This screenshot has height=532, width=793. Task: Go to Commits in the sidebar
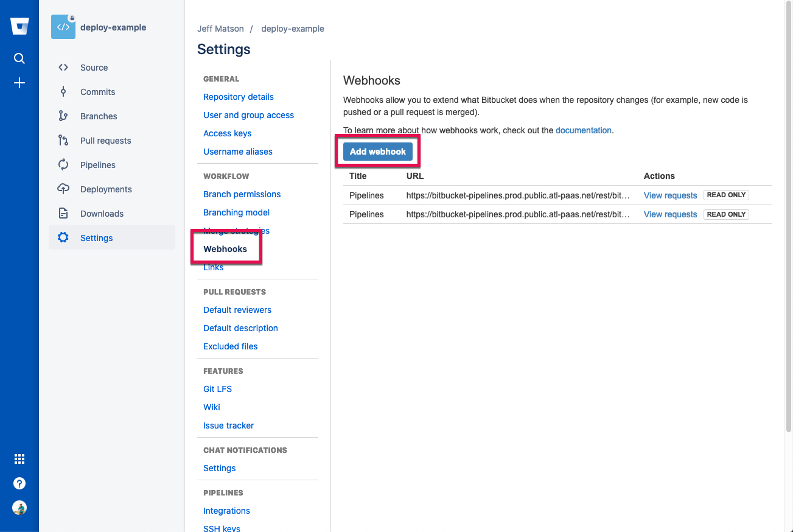point(97,92)
